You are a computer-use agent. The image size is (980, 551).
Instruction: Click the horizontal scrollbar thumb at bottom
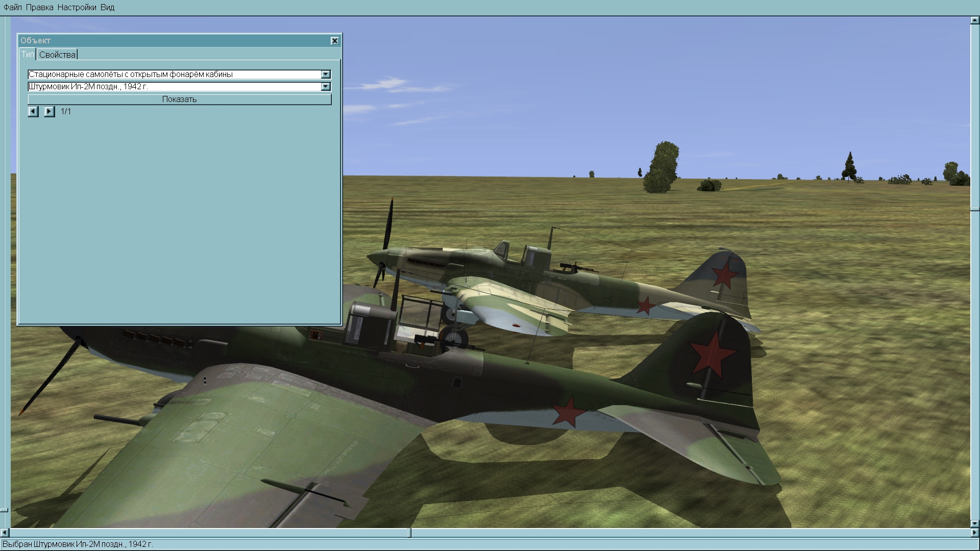point(410,533)
